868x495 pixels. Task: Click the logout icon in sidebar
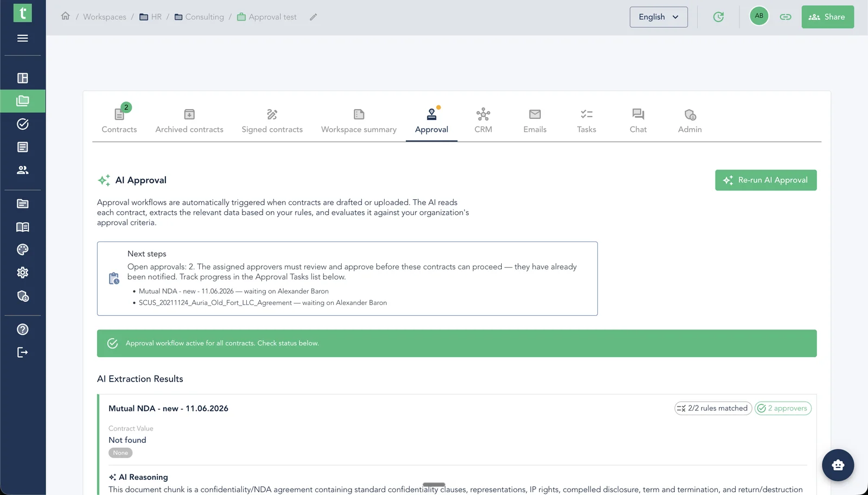coord(22,352)
